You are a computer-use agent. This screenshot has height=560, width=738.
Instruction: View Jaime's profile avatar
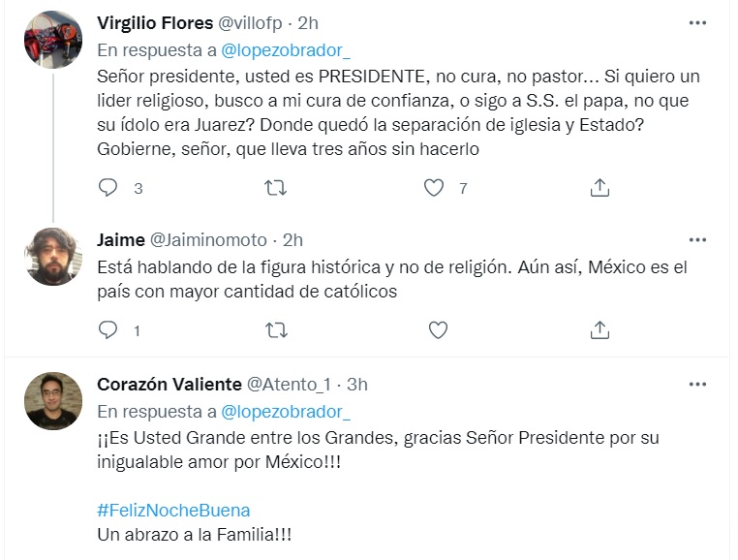coord(53,257)
